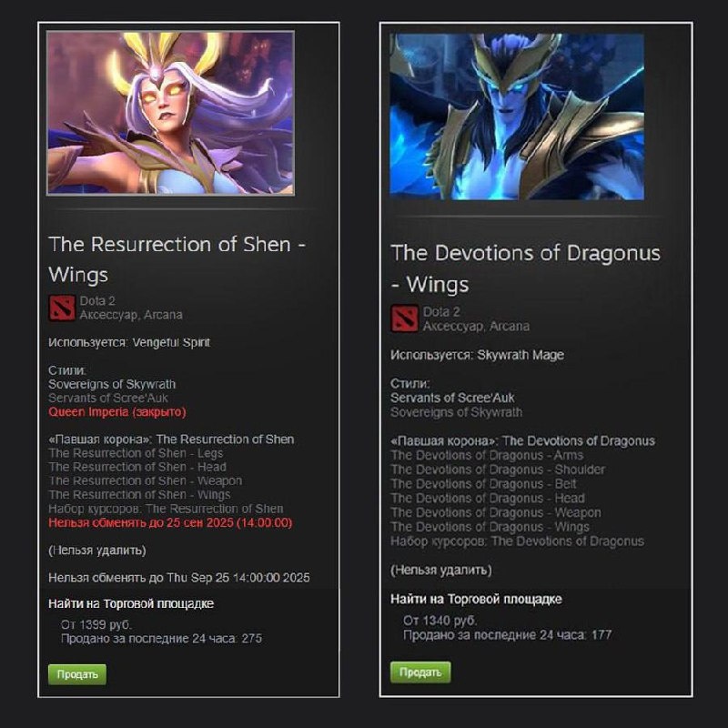This screenshot has width=728, height=728.
Task: Open marketplace search in the Vengeful Spirit panel
Action: tap(131, 603)
